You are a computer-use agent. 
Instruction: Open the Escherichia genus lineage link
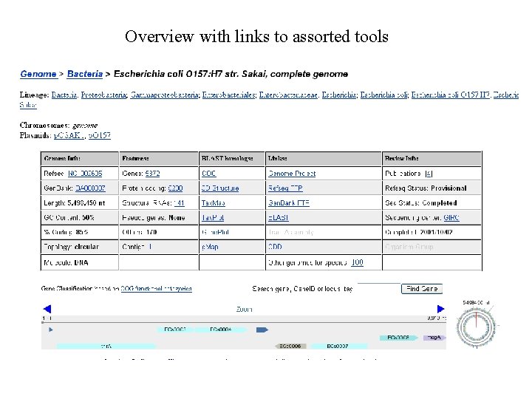coord(339,95)
